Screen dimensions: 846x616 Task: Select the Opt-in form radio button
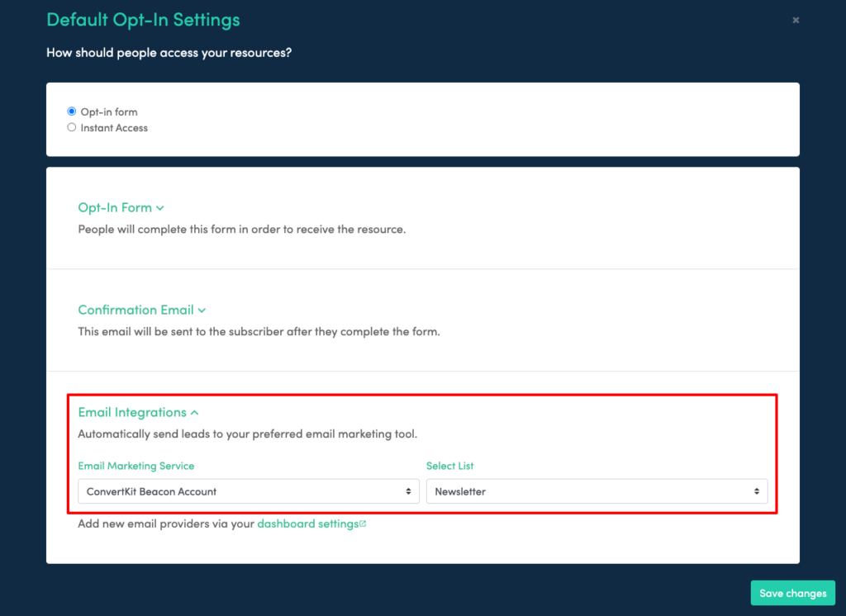71,111
